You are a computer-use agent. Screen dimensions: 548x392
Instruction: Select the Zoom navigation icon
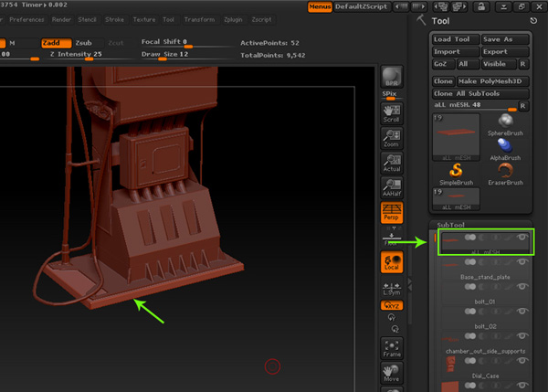click(392, 138)
